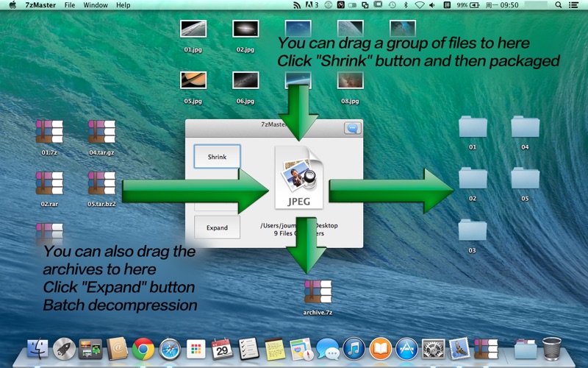Open Maps in the Dock
This screenshot has height=368, width=588.
pyautogui.click(x=301, y=349)
